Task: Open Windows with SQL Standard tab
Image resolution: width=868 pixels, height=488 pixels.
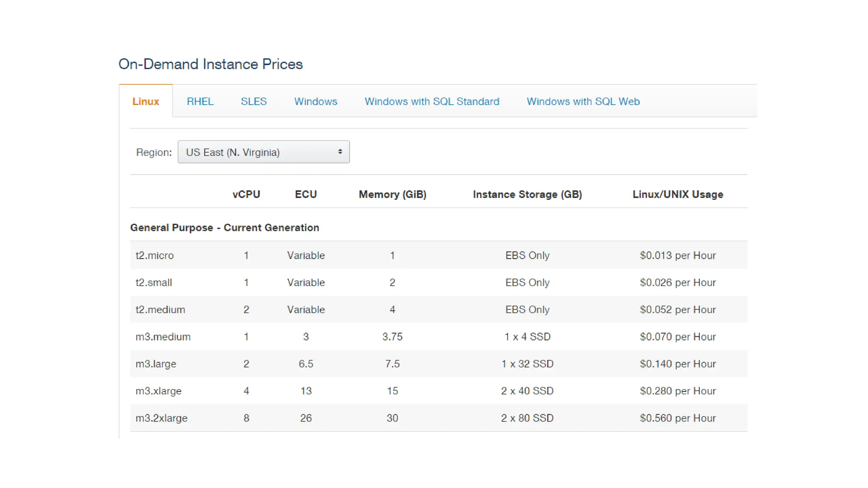Action: pyautogui.click(x=432, y=102)
